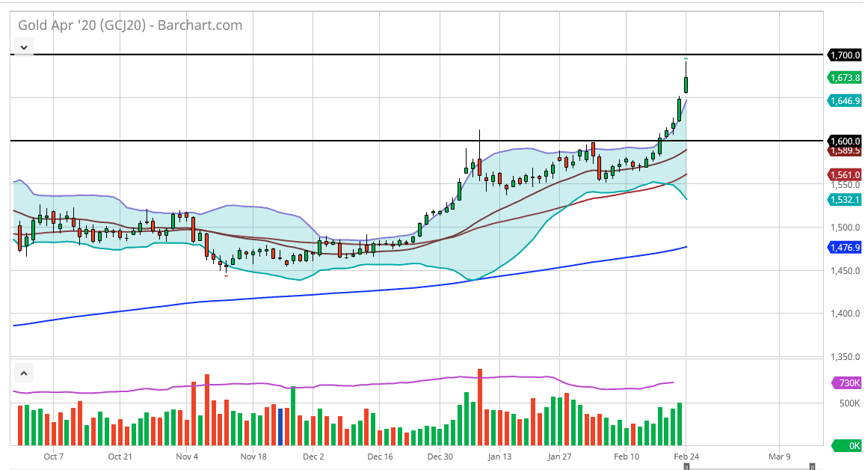Click the Jan 13 date axis label
Viewport: 868px width, 470px height.
pos(499,457)
